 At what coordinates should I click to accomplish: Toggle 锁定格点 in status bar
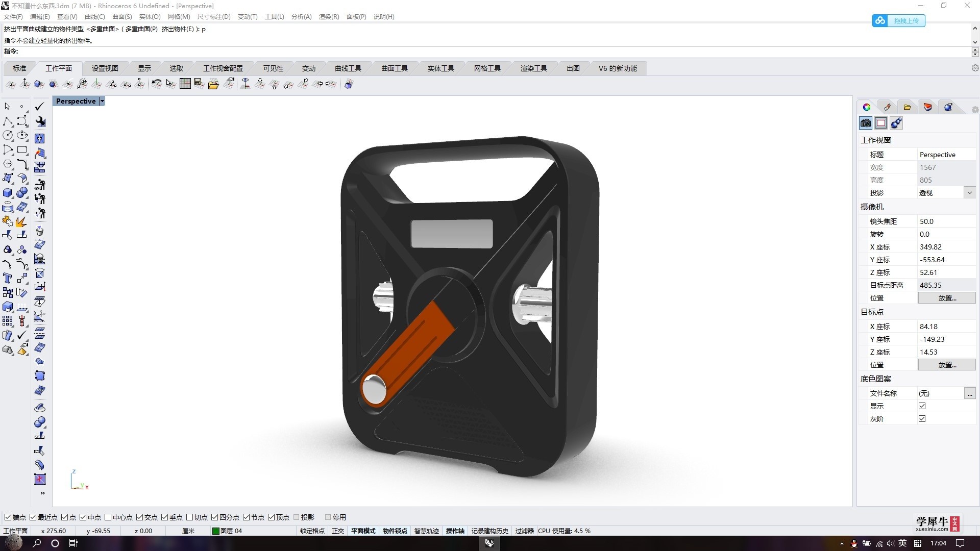point(312,531)
